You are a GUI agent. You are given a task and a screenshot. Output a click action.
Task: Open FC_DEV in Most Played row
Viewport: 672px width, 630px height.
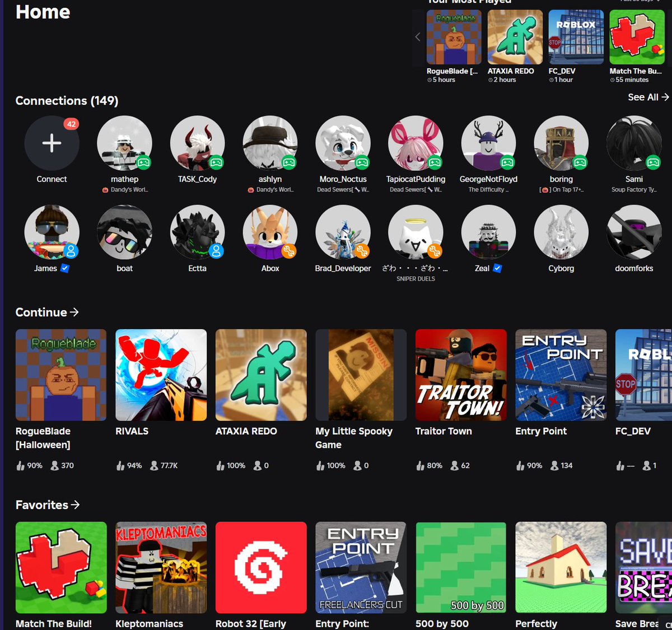tap(576, 37)
